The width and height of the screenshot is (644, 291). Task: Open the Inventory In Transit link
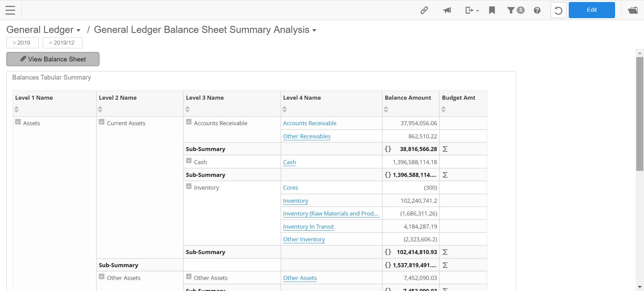(308, 227)
